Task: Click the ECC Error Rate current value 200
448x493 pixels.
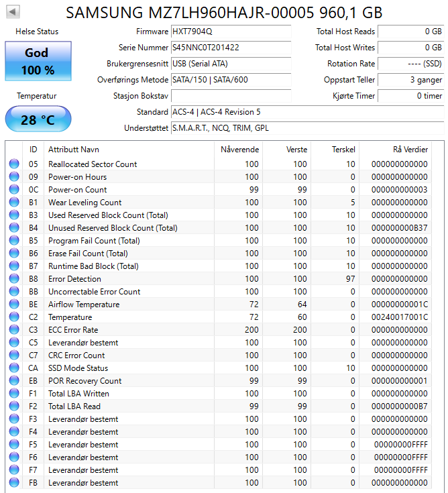Action: [251, 329]
